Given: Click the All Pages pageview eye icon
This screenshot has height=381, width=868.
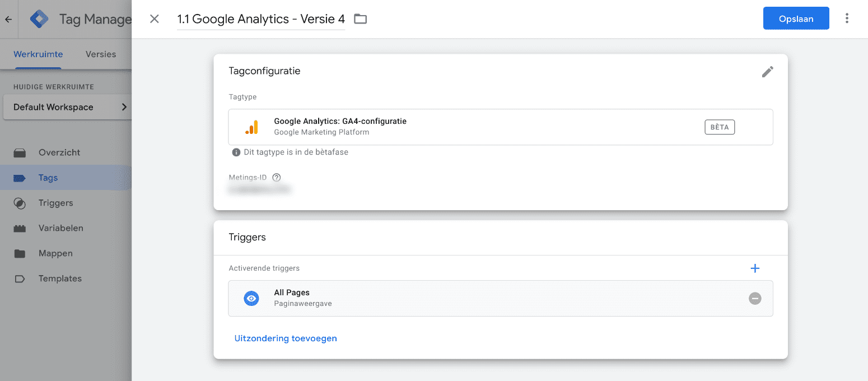Looking at the screenshot, I should pyautogui.click(x=251, y=299).
